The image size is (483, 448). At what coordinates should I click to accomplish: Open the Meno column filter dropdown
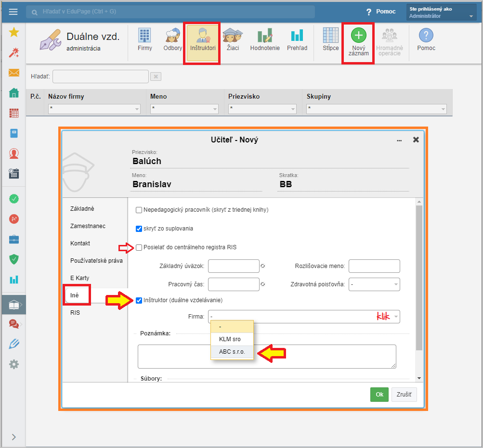(184, 109)
